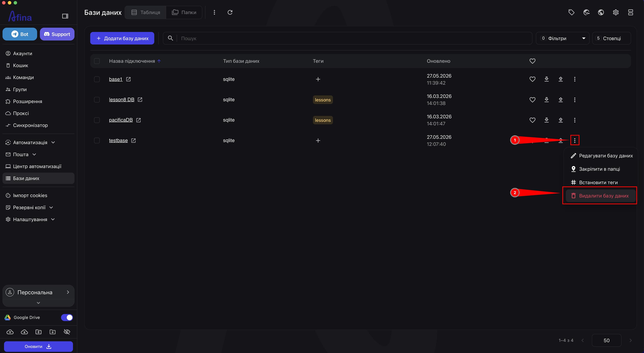Open the Фільтри dropdown
Screen dimensions: 644x353
pyautogui.click(x=562, y=38)
